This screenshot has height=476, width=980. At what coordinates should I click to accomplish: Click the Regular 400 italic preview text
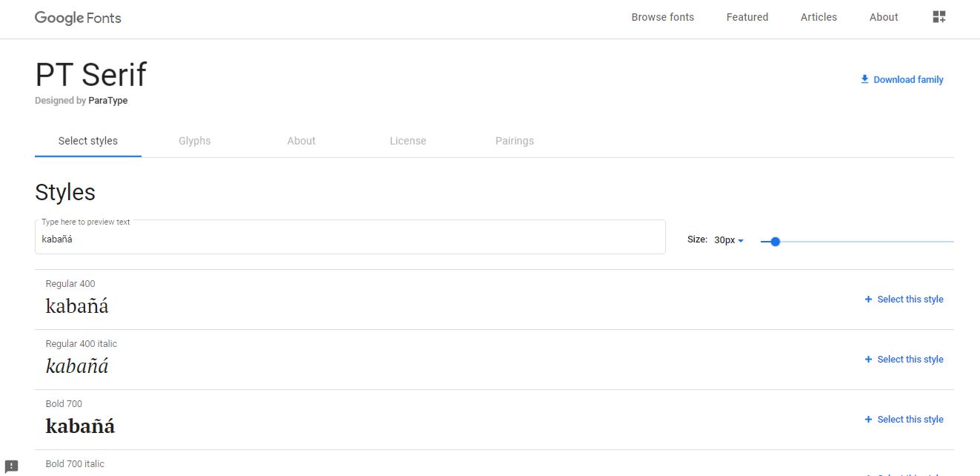coord(77,365)
